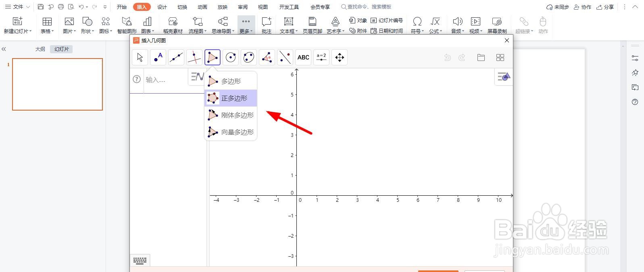Select the Perpendicular line tool

tap(194, 57)
